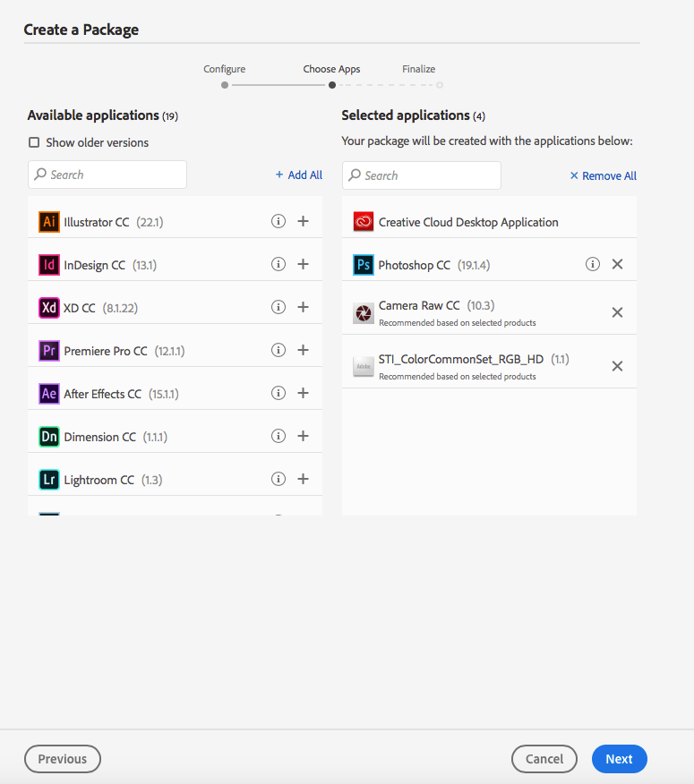This screenshot has width=694, height=784.
Task: Enable Show older versions checkbox
Action: [x=34, y=142]
